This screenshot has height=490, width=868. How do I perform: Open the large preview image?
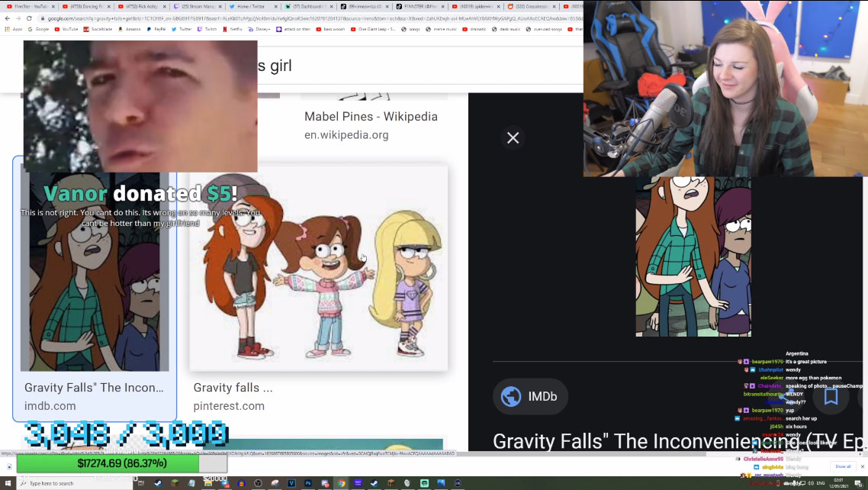tap(693, 257)
